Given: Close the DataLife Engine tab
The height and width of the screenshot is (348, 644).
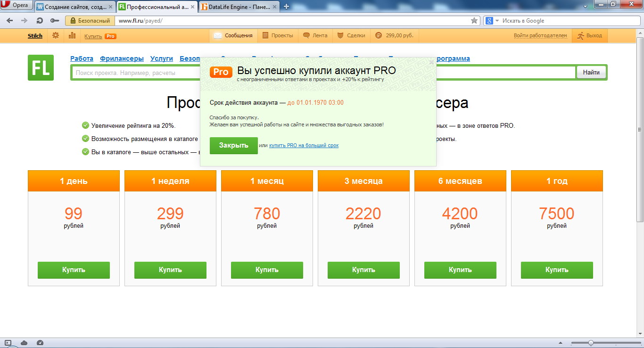Looking at the screenshot, I should [274, 7].
